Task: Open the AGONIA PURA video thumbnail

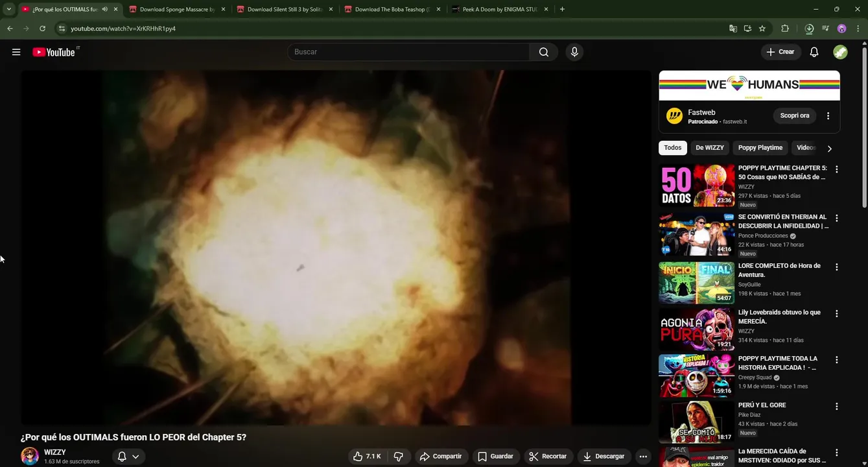Action: [x=697, y=329]
